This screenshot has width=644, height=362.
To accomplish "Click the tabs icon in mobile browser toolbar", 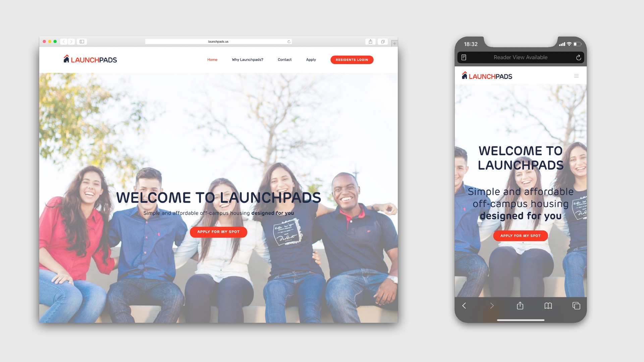I will coord(576,305).
